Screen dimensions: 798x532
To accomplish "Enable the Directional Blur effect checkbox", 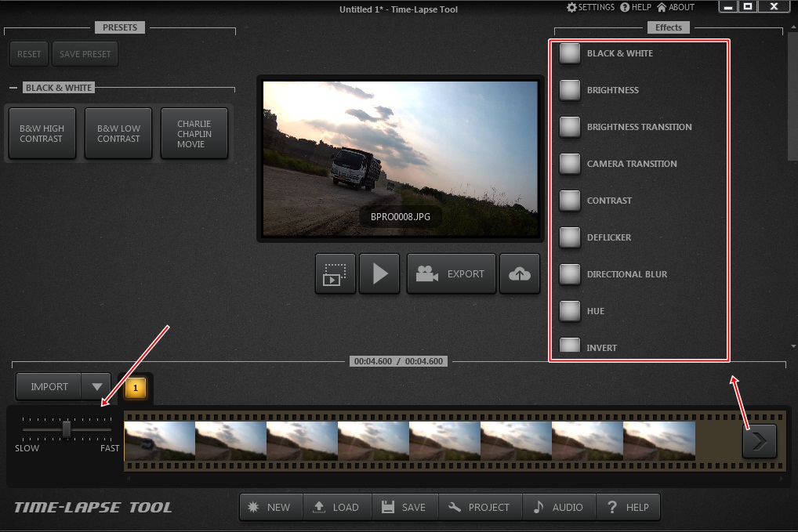I will (569, 274).
